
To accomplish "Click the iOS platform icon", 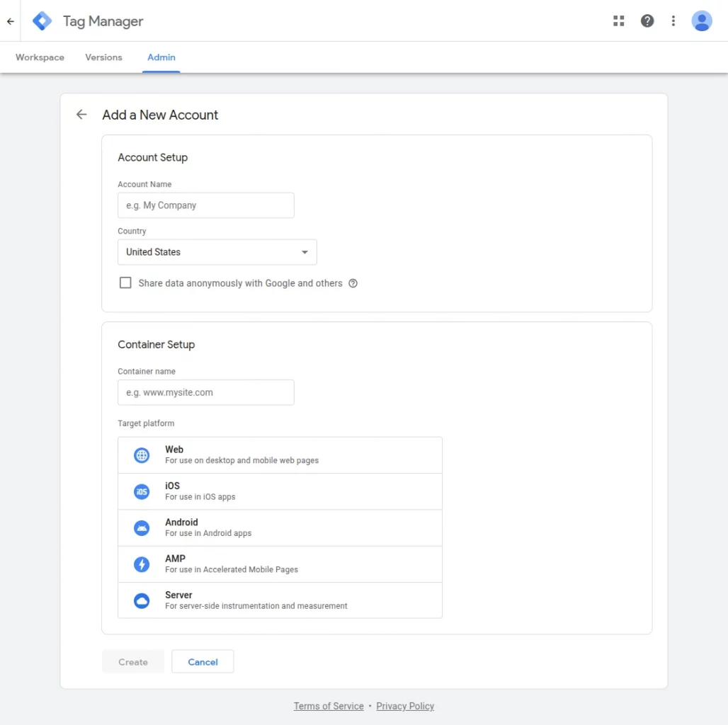I will tap(142, 491).
